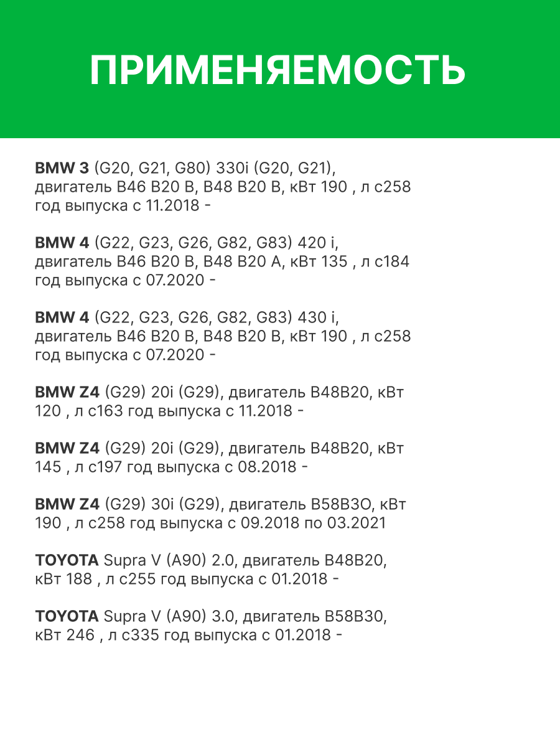560x747 pixels.
Task: Click "кВт 135 , л с184" in the 420 i entry
Action: tap(349, 261)
